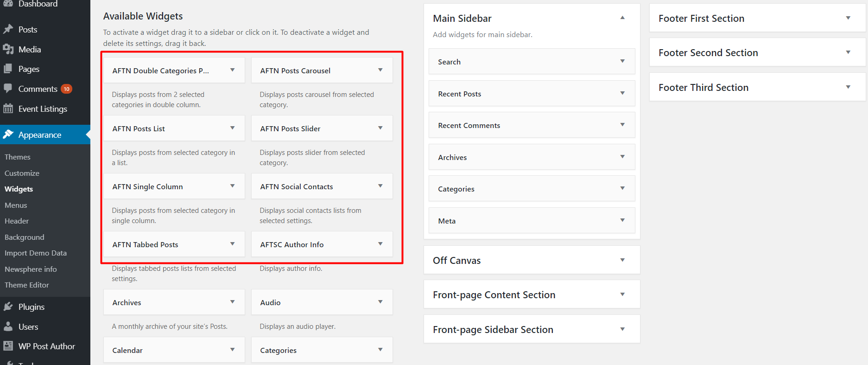The image size is (868, 365).
Task: Click the Pages icon in sidebar
Action: [x=8, y=69]
